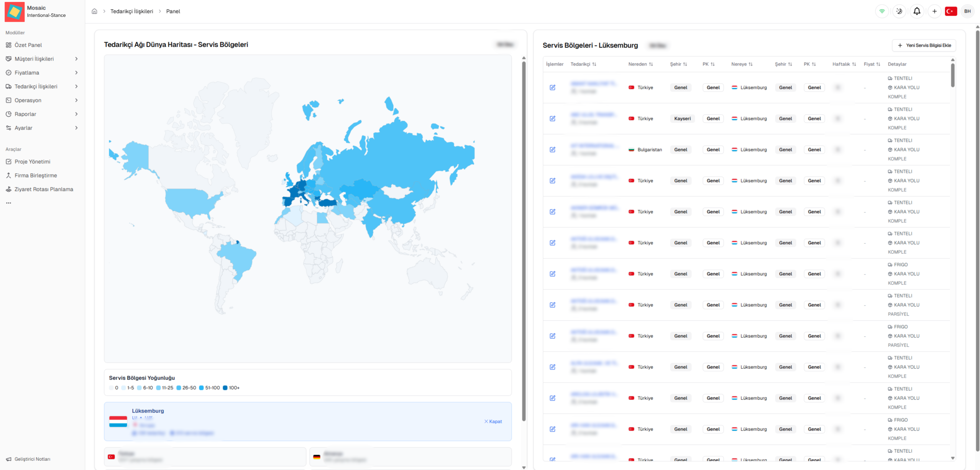Edit the Kayseri service row
980x470 pixels.
pos(552,118)
